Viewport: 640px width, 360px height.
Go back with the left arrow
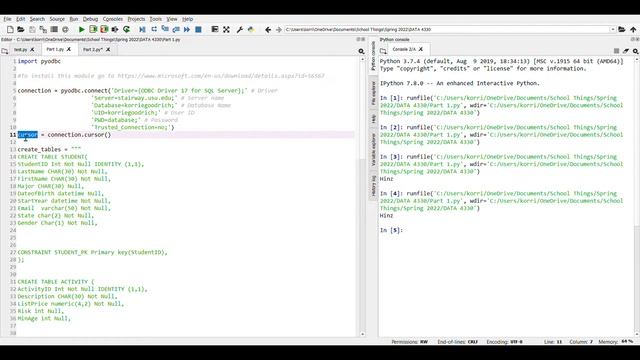point(268,29)
